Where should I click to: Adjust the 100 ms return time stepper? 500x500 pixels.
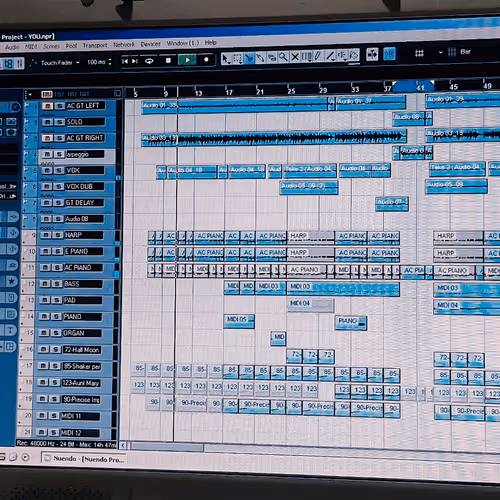(110, 62)
